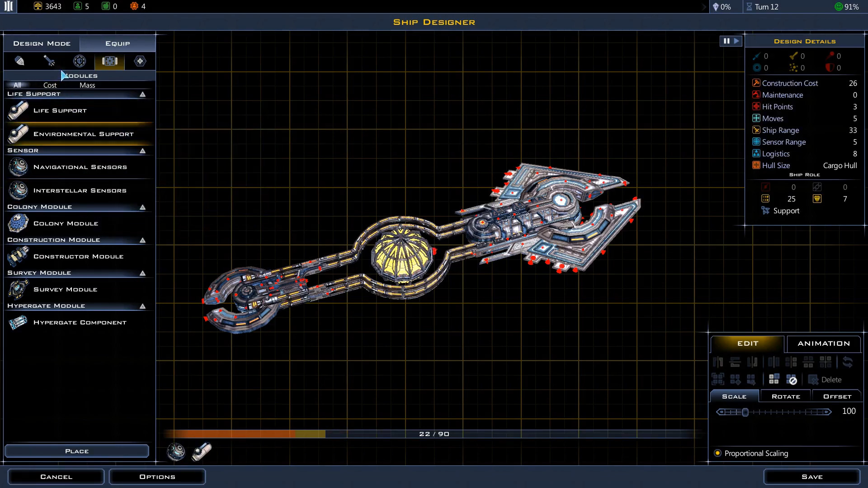The height and width of the screenshot is (488, 868).
Task: Switch to the Equip tab
Action: (118, 43)
